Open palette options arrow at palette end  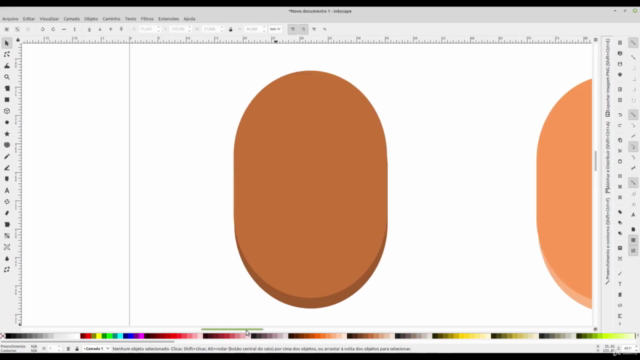point(637,336)
